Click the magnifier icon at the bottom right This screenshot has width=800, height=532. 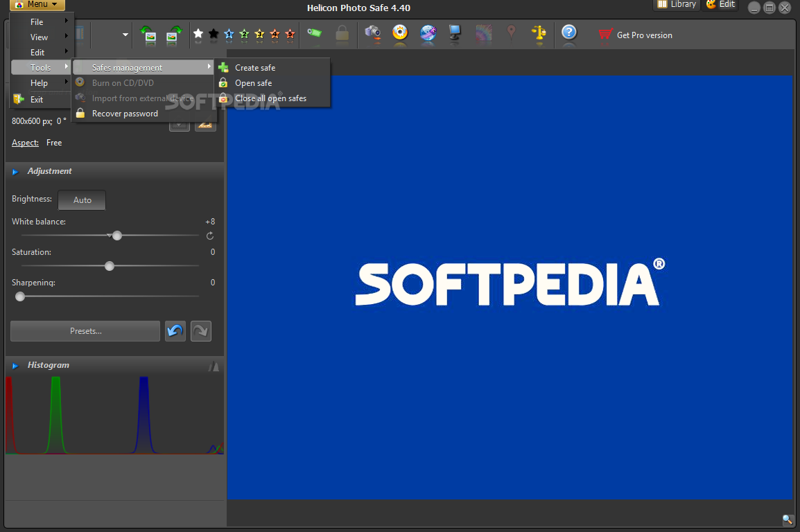788,520
